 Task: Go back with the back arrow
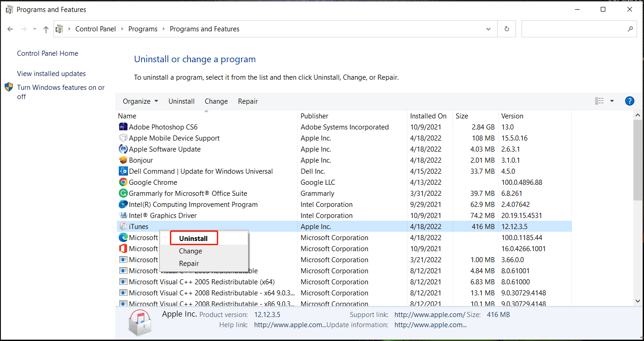click(10, 29)
